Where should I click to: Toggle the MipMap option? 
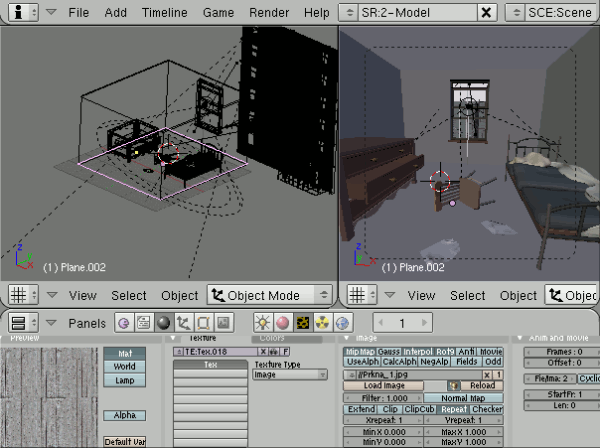(360, 352)
